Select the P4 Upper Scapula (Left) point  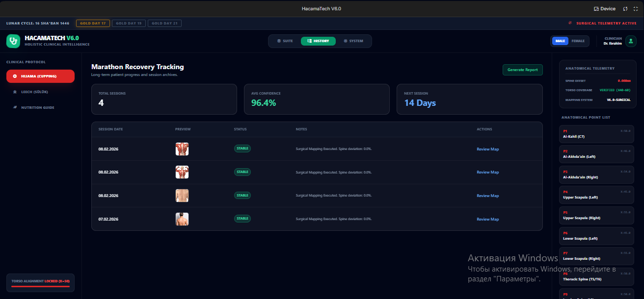point(596,195)
